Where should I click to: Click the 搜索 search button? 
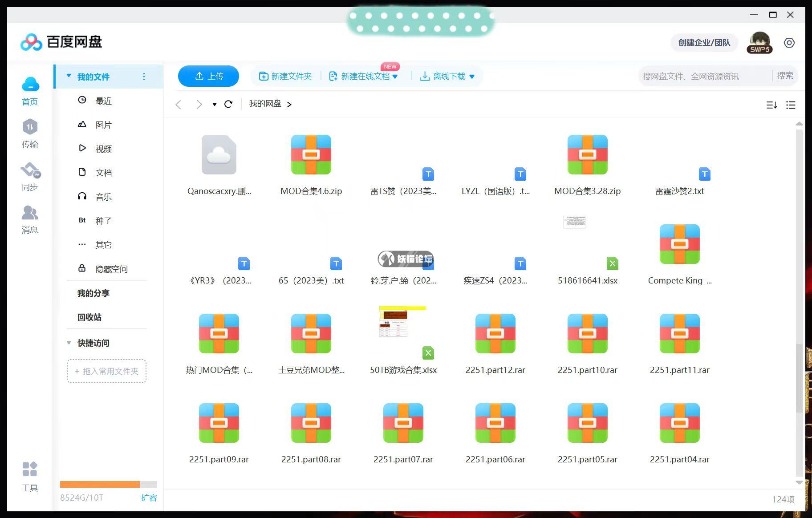785,76
